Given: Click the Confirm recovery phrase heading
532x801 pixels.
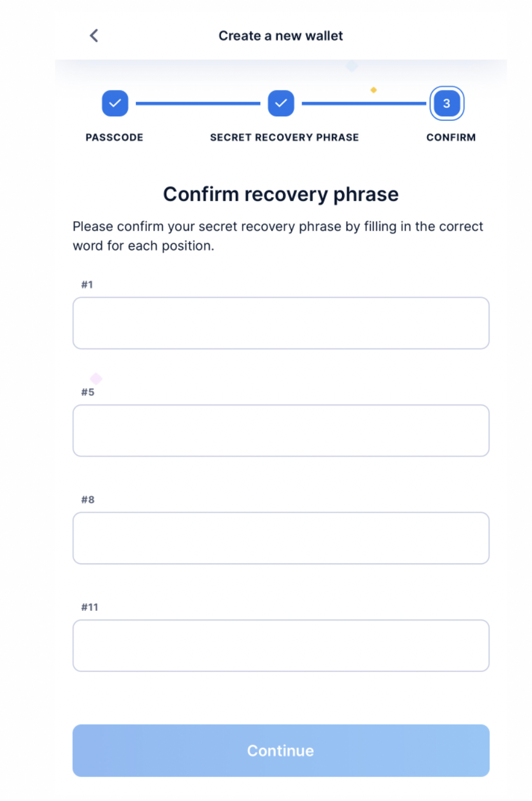Looking at the screenshot, I should point(281,194).
